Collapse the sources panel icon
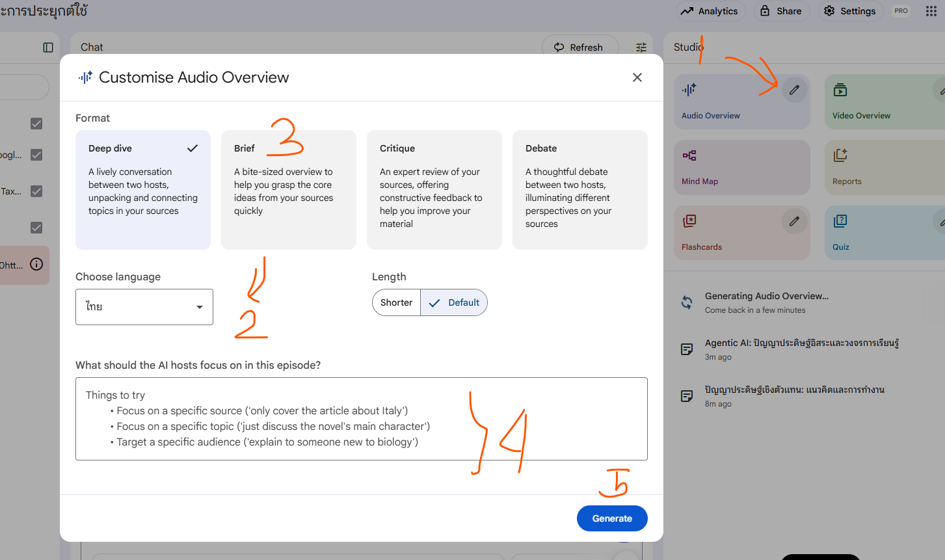Screen dimensions: 945x560 pos(48,47)
